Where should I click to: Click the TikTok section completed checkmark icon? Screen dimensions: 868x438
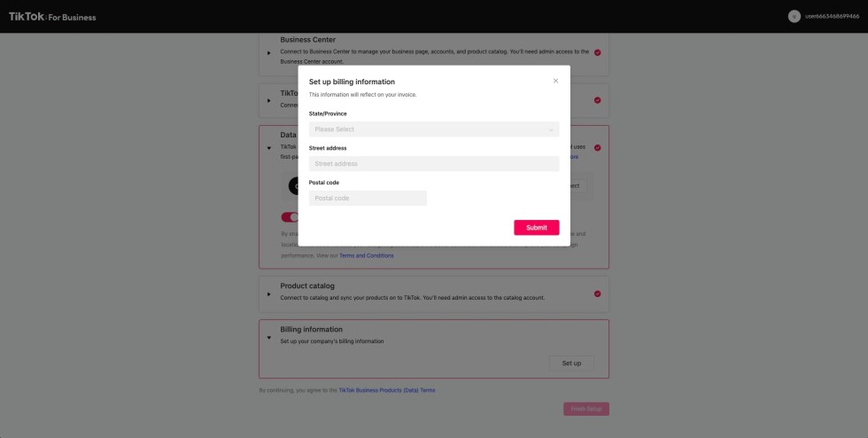598,99
